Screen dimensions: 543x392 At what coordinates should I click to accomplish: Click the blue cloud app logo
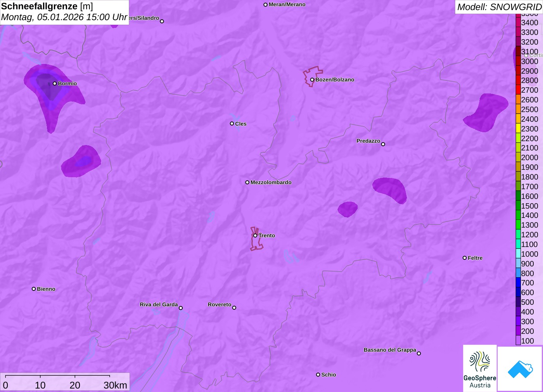pyautogui.click(x=520, y=369)
